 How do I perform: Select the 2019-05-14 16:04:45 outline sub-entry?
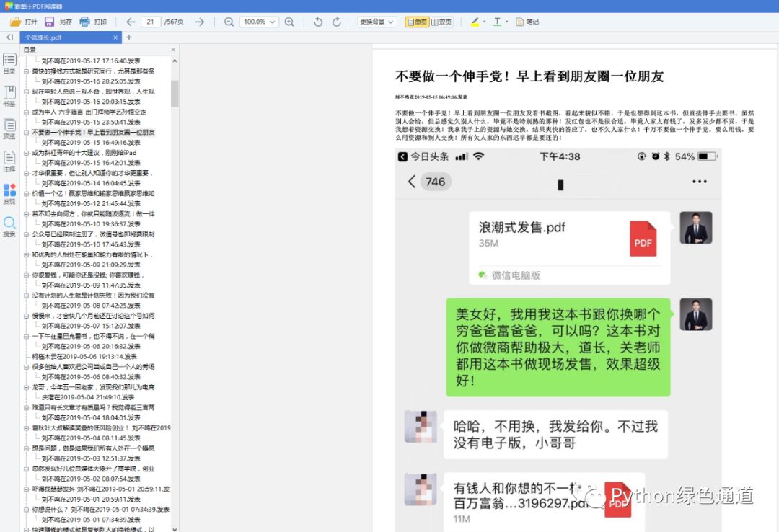point(91,183)
